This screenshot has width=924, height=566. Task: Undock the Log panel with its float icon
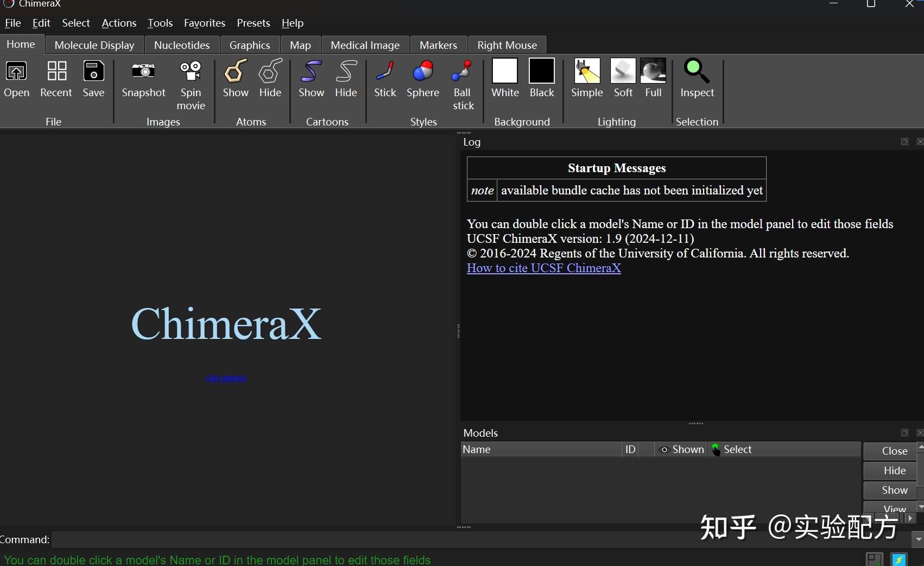904,141
